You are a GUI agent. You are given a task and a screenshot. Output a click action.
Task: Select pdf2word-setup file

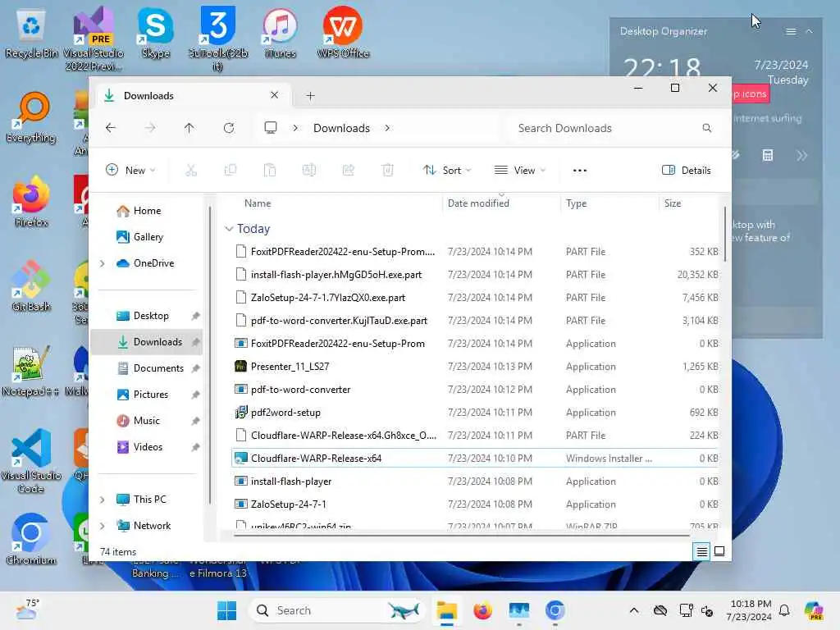[x=475, y=413]
